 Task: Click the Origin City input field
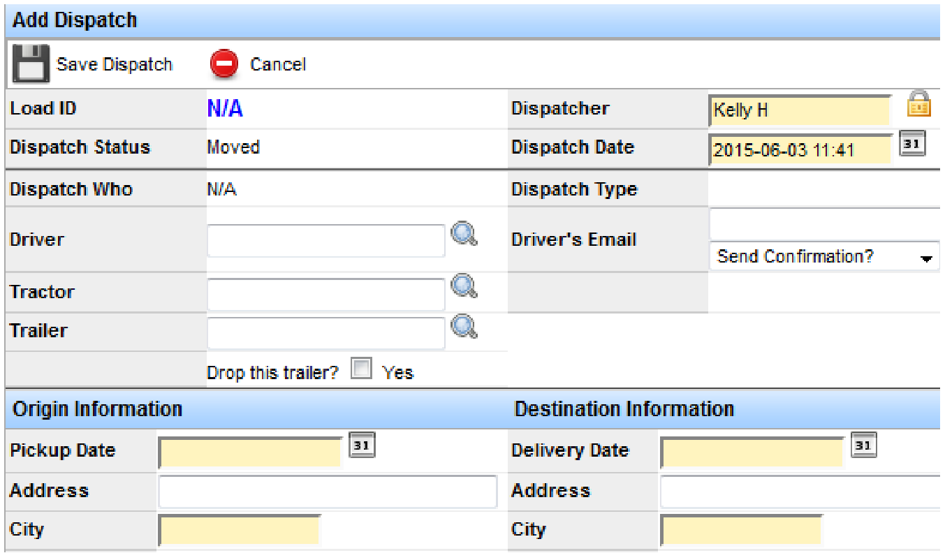240,530
